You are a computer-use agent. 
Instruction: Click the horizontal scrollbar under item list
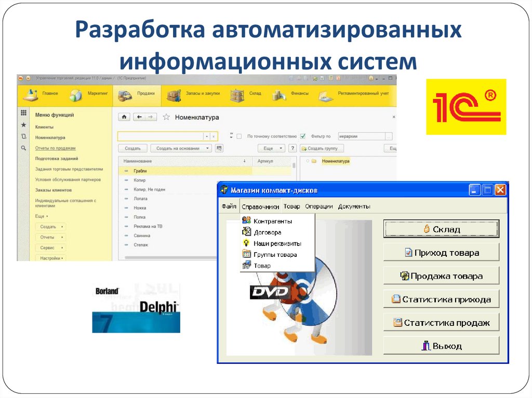point(170,258)
